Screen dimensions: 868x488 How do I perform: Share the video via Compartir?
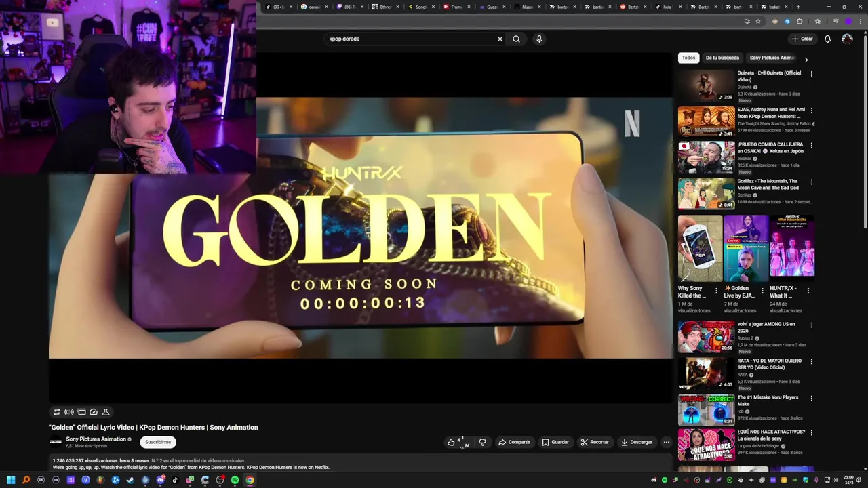pos(514,442)
